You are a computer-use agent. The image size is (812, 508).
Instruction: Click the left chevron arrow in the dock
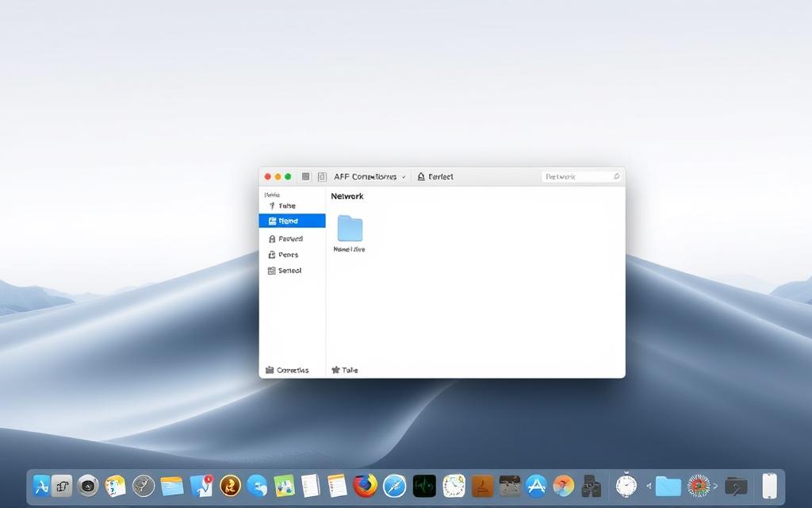click(649, 486)
